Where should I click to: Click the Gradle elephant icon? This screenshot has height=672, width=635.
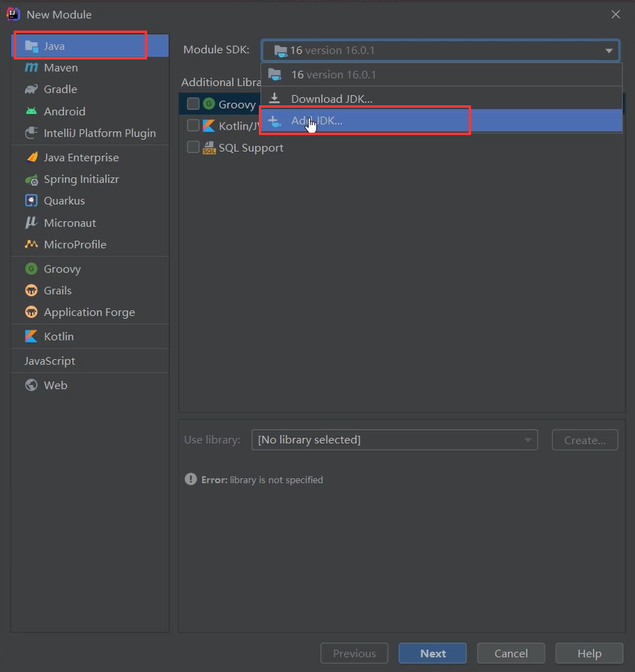(x=31, y=89)
